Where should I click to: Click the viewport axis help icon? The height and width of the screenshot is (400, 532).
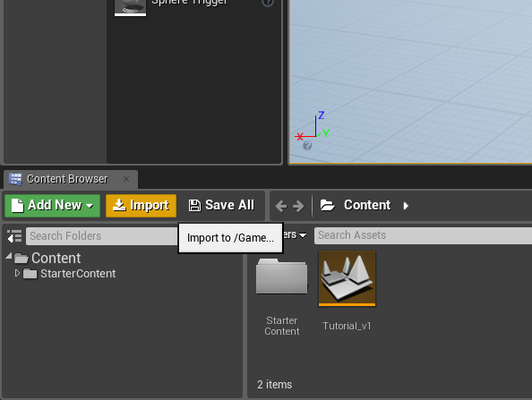tap(307, 146)
